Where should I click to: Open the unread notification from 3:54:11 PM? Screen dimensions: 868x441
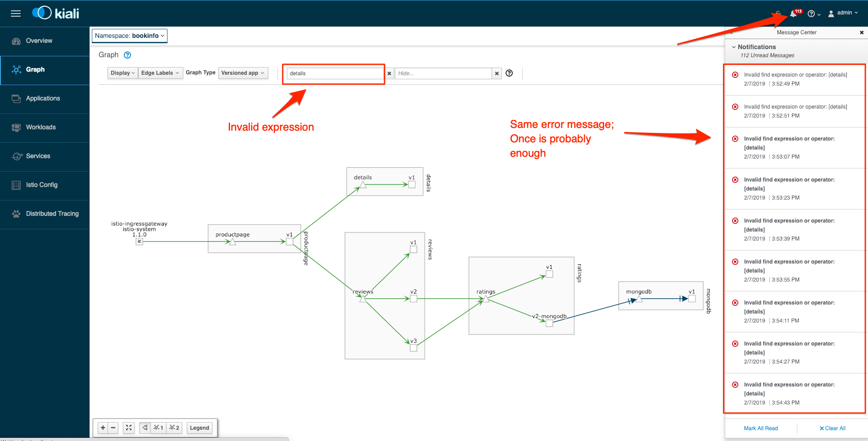795,312
